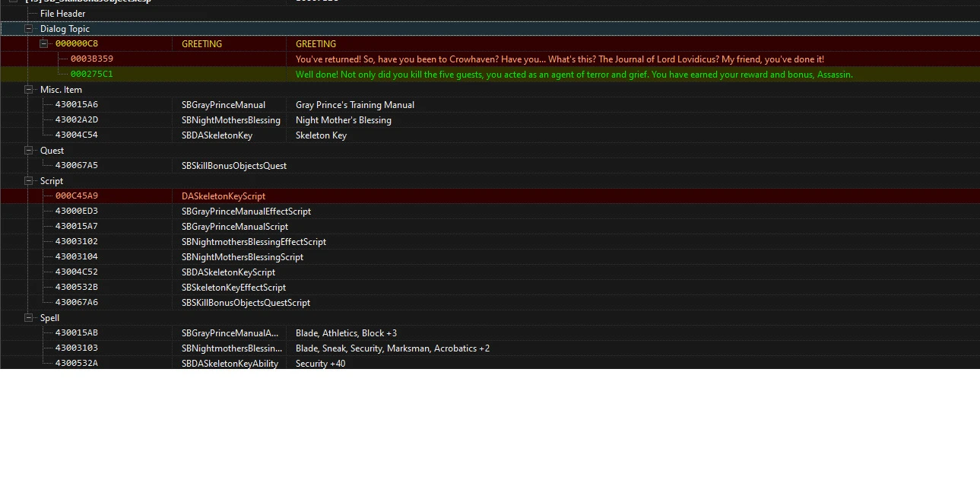This screenshot has height=493, width=980.
Task: Open the SBSkillBonusObjectsQuest record
Action: pyautogui.click(x=233, y=166)
